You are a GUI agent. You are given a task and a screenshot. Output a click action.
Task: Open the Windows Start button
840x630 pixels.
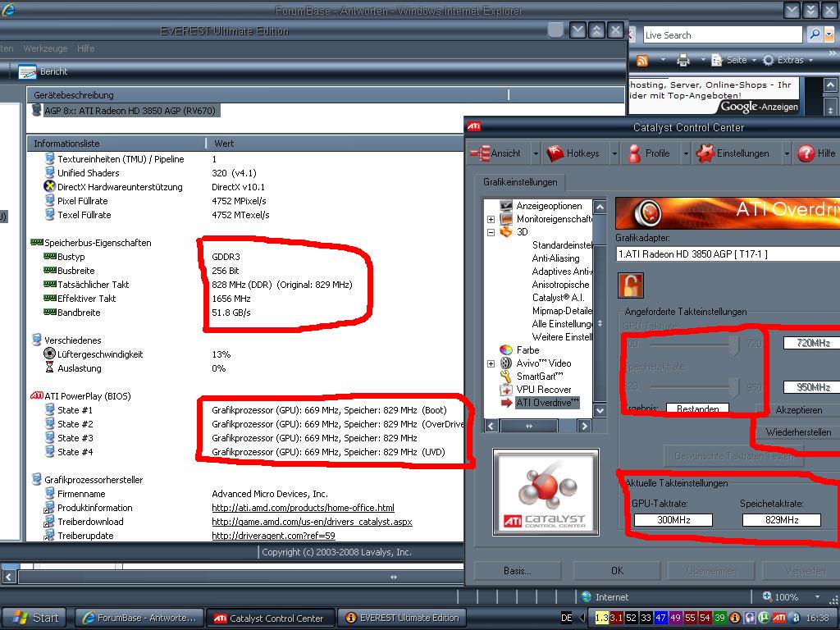coord(33,618)
